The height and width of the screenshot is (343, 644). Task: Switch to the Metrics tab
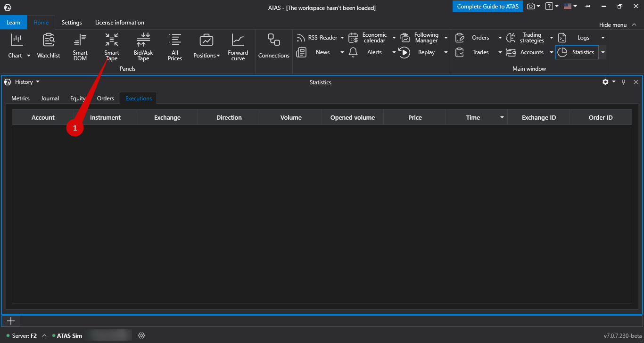[20, 98]
